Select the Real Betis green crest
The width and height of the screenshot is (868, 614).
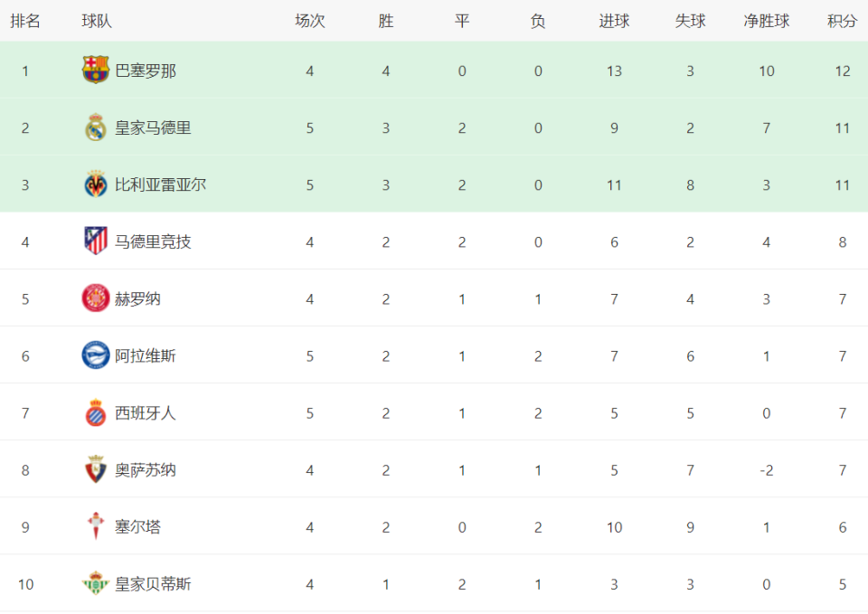(95, 583)
